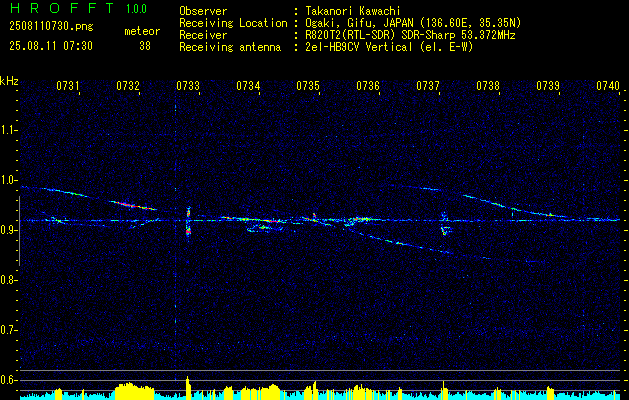The height and width of the screenshot is (400, 629).
Task: Click the 'Receiving antenna' field label
Action: (x=230, y=47)
